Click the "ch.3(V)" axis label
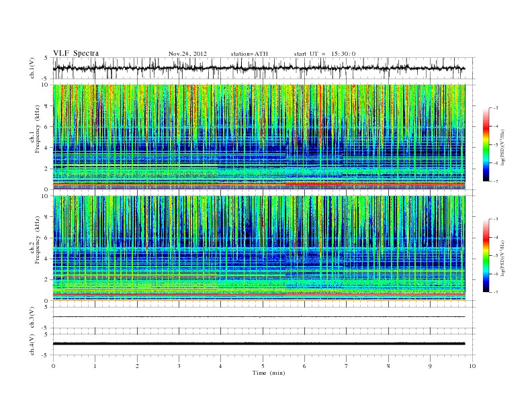532x411 pixels. click(32, 318)
